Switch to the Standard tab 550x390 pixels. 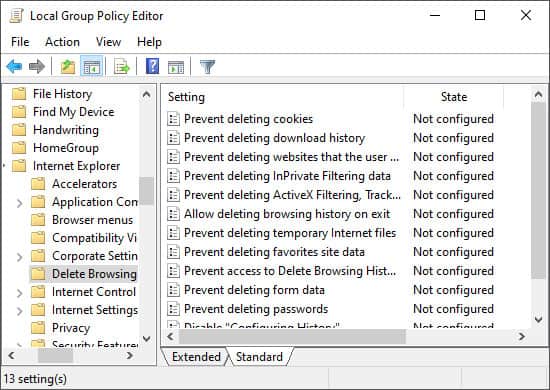pyautogui.click(x=259, y=357)
